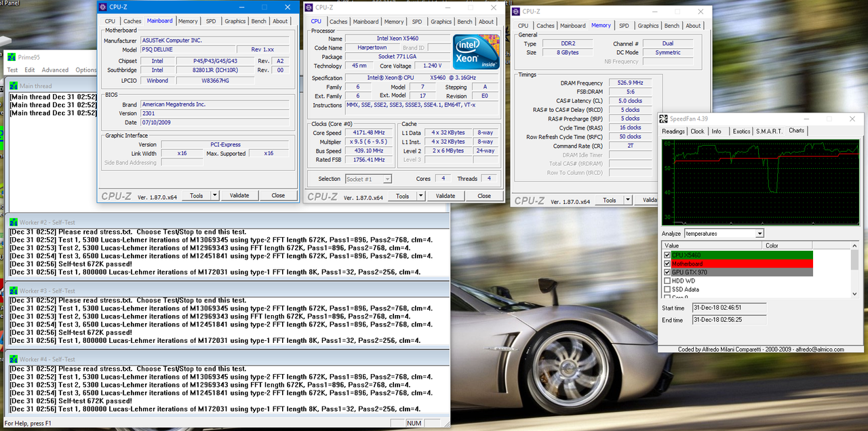The height and width of the screenshot is (431, 868).
Task: Open Edit menu in Prime95
Action: (29, 70)
